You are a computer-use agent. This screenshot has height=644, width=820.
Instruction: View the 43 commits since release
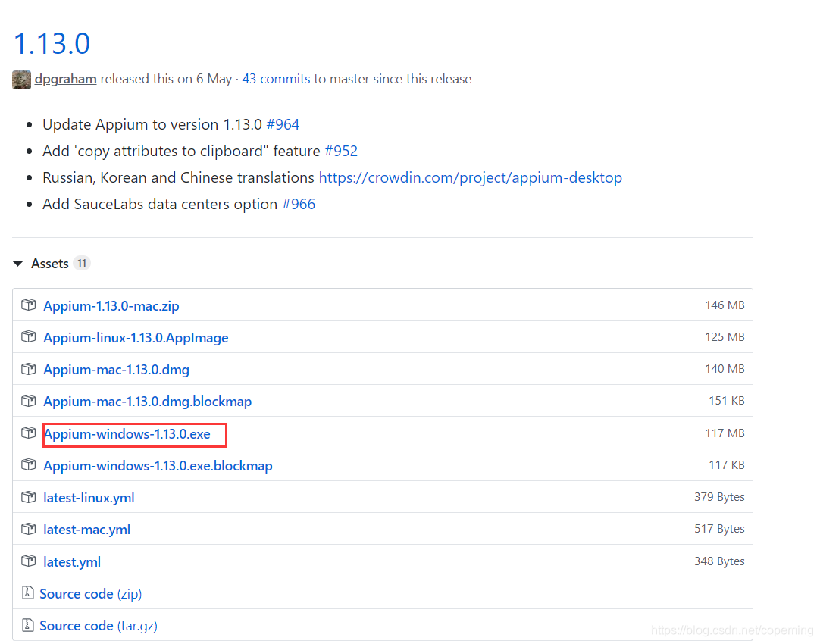coord(276,79)
